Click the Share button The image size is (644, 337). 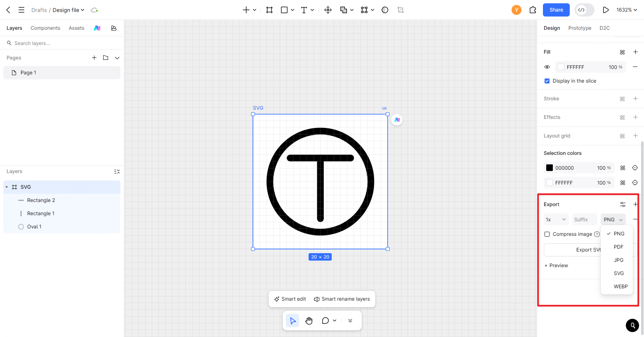[556, 10]
